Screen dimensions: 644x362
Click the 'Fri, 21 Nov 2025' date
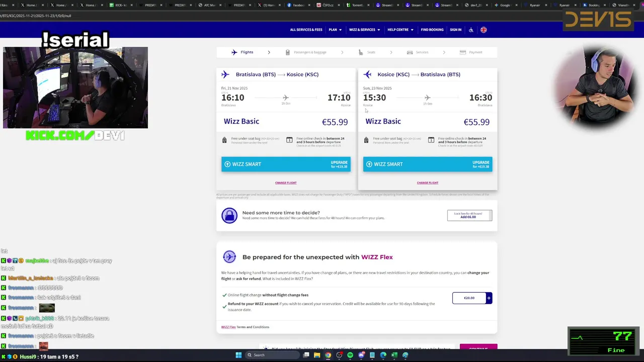coord(234,88)
